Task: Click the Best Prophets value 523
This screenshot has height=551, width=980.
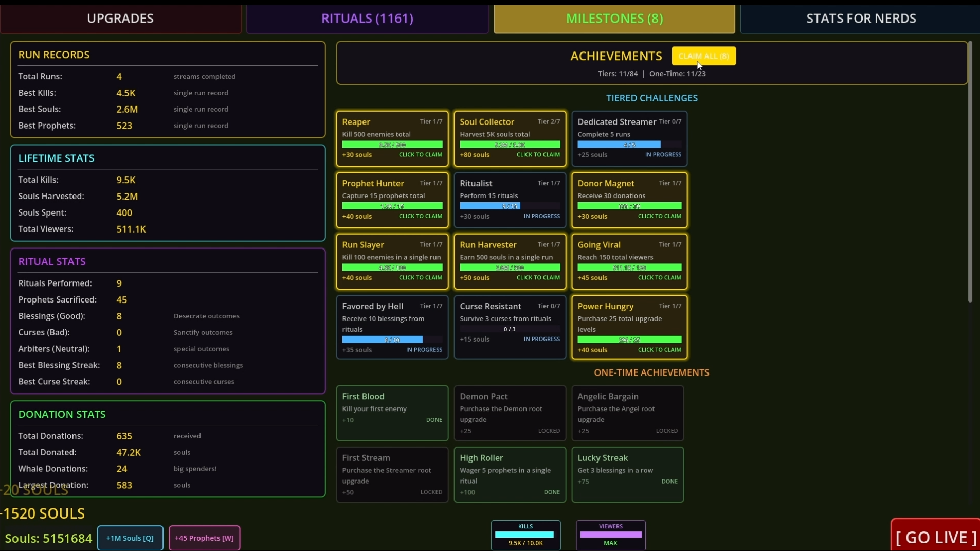Action: coord(124,126)
